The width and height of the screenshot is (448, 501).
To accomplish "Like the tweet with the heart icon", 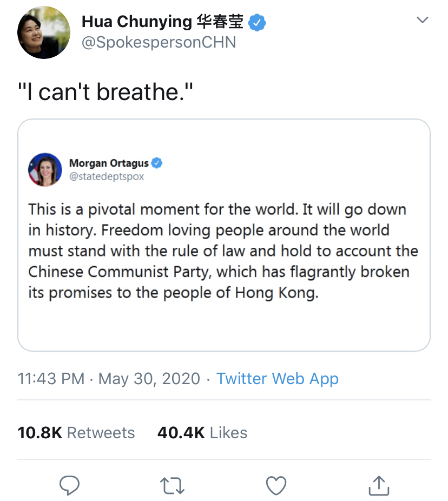I will 276,485.
